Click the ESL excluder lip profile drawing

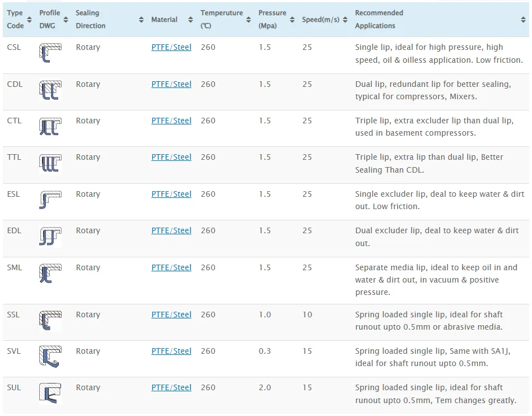(50, 200)
